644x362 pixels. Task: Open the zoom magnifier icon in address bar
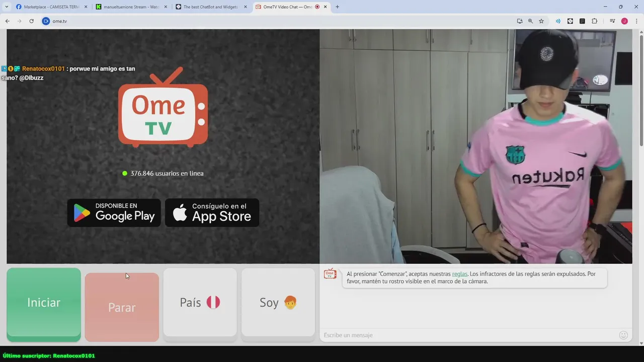tap(530, 21)
